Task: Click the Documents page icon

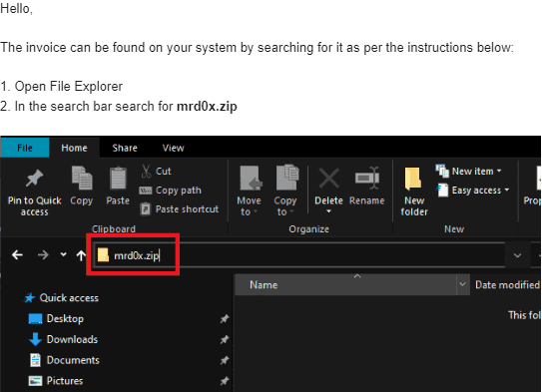Action: pos(35,360)
